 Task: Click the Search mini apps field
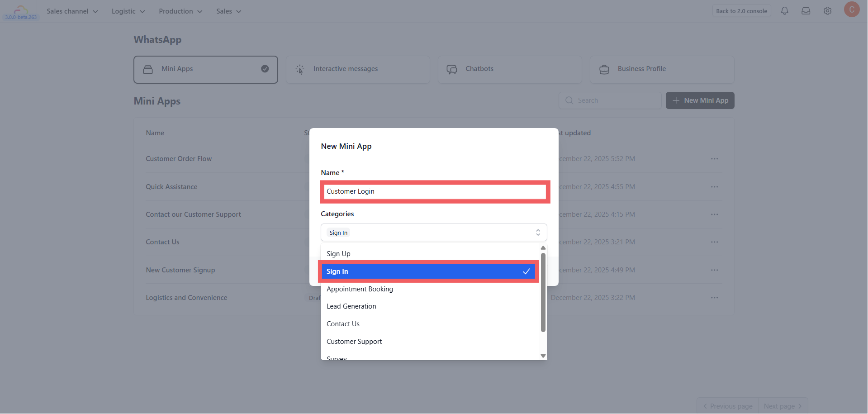tap(610, 100)
